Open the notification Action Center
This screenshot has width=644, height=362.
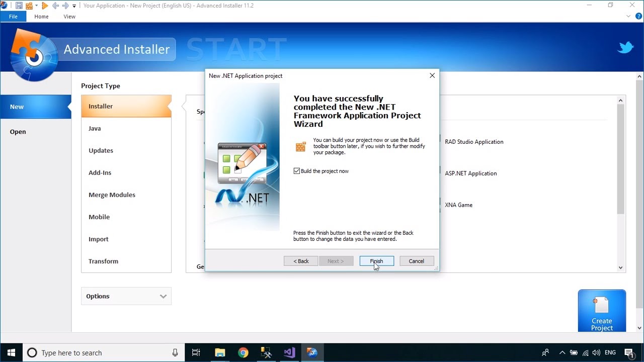pos(628,352)
